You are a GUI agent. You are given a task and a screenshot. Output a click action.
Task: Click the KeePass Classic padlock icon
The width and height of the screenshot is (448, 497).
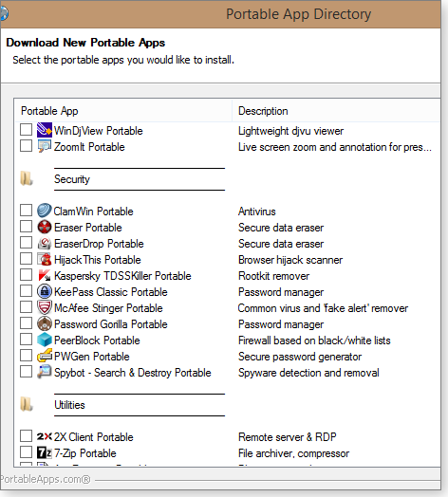click(45, 291)
